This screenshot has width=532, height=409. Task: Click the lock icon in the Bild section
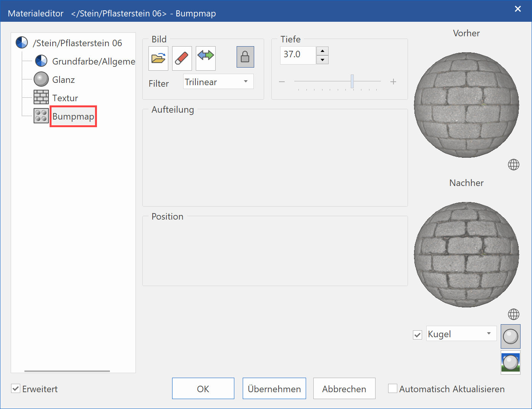point(245,57)
